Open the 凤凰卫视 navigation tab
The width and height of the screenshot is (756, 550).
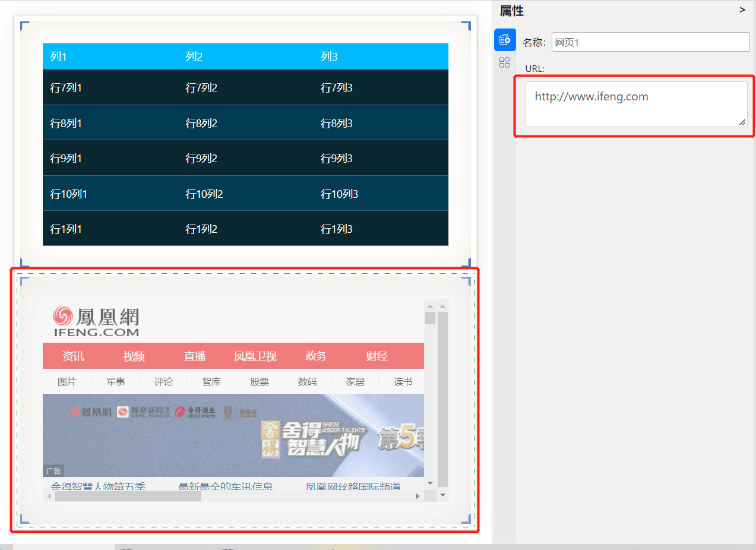coord(255,356)
